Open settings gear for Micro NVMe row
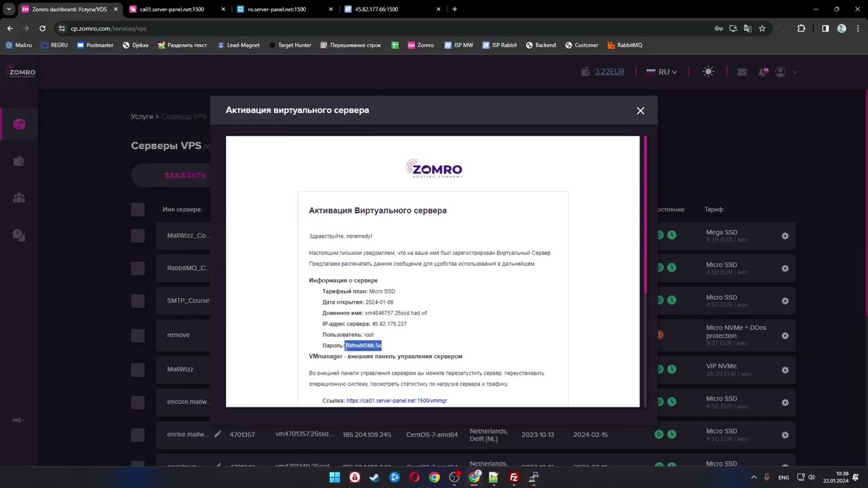Viewport: 868px width, 488px height. [785, 335]
